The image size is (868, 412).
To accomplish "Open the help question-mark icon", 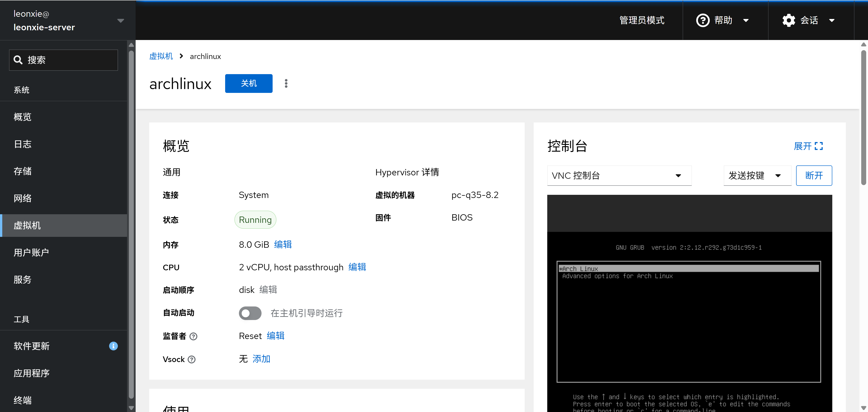I will 703,20.
